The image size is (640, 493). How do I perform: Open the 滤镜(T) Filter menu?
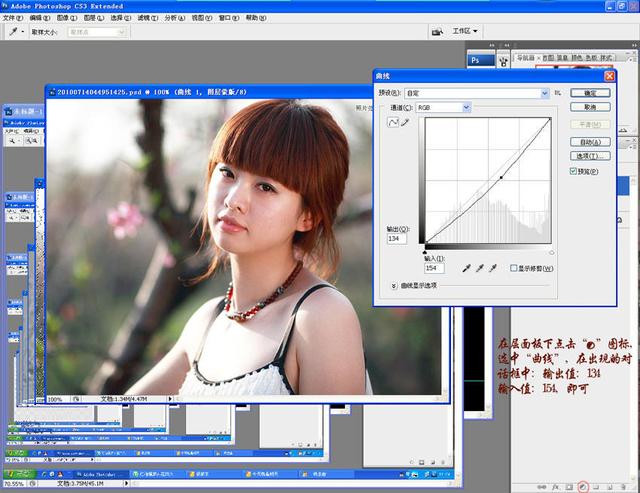pos(147,18)
